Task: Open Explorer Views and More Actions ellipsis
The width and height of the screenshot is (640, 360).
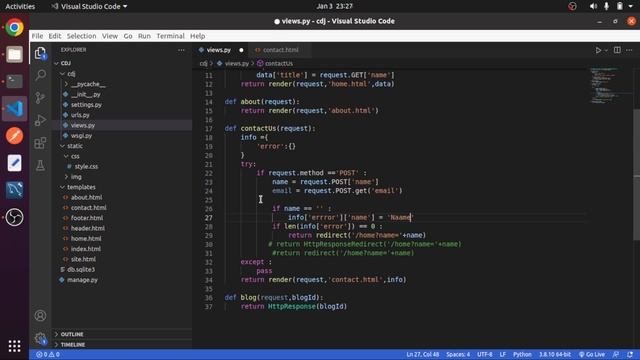Action: [181, 50]
